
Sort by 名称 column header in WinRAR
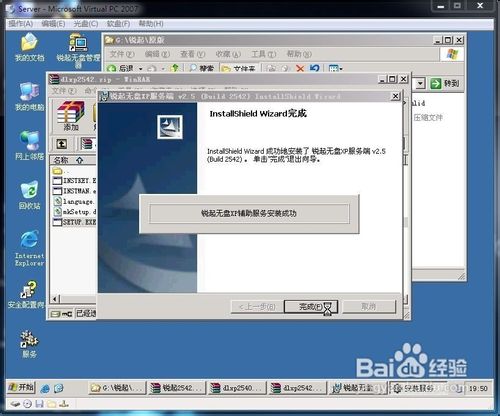click(73, 160)
